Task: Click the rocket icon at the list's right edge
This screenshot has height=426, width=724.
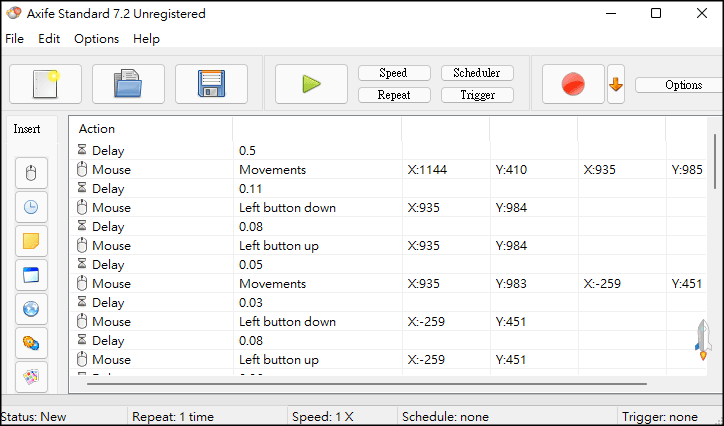Action: tap(702, 340)
